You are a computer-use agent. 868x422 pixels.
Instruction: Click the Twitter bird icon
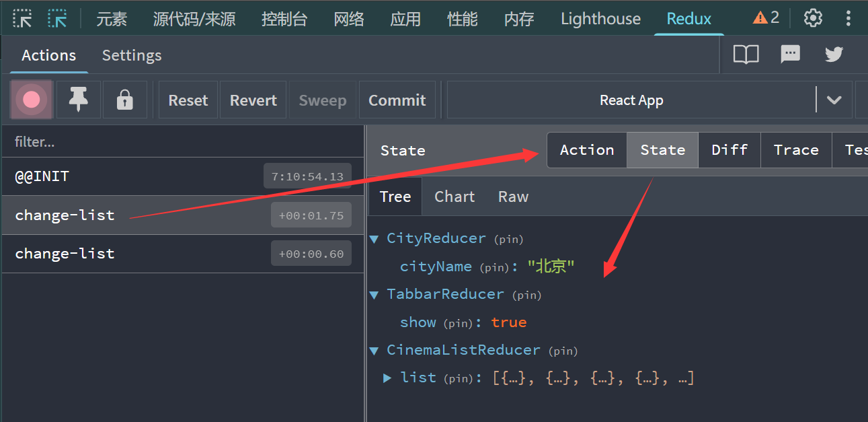point(834,55)
